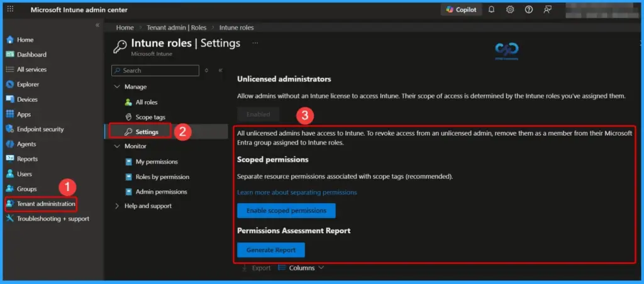Viewport: 644px width, 284px height.
Task: Click the Search field in the roles menu
Action: 155,70
